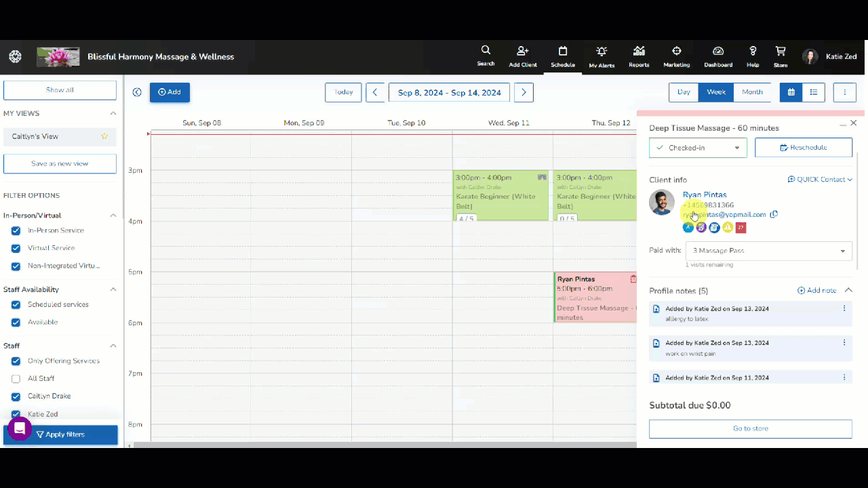The image size is (868, 488).
Task: Click the light blue A client badge
Action: [688, 228]
